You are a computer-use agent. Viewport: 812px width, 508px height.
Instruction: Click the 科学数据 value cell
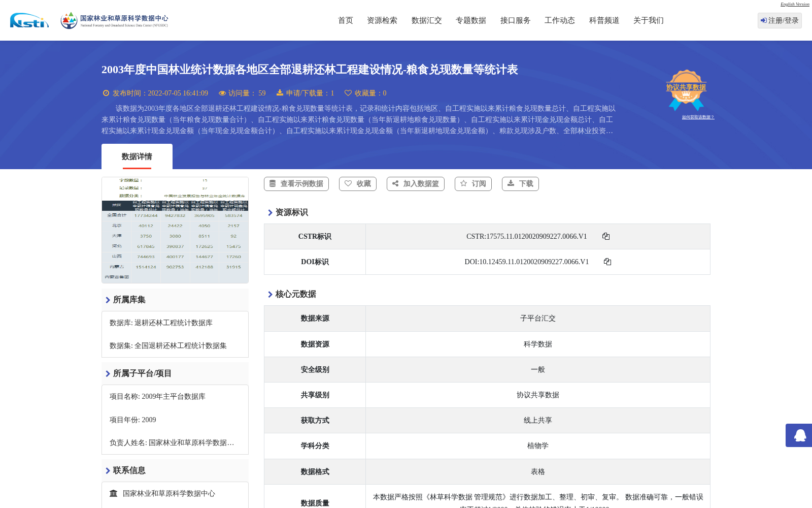click(538, 344)
